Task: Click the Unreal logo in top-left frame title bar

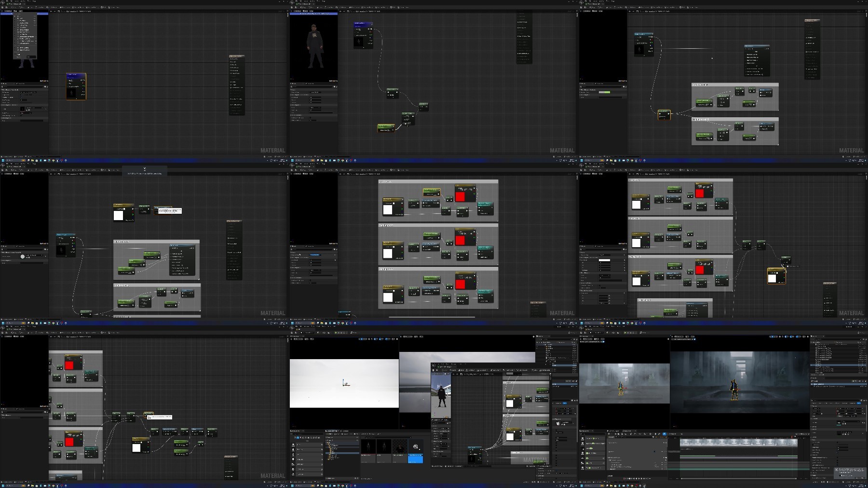Action: [x=2, y=1]
